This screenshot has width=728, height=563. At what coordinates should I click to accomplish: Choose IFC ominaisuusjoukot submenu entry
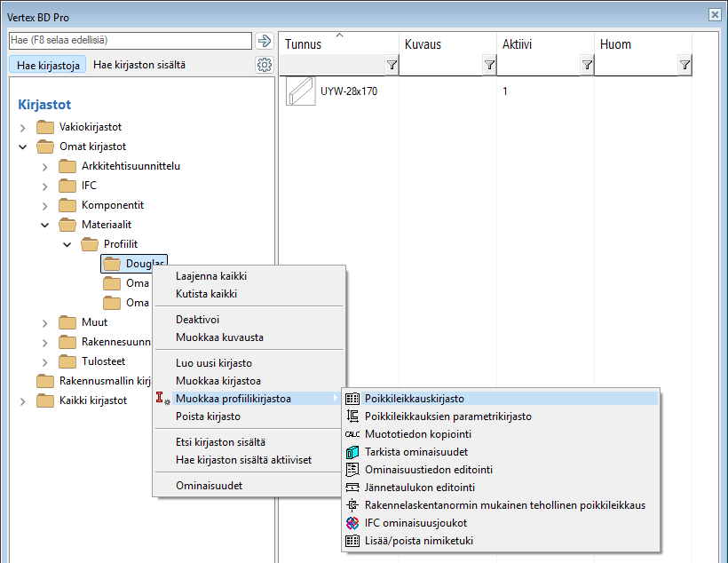pos(415,523)
